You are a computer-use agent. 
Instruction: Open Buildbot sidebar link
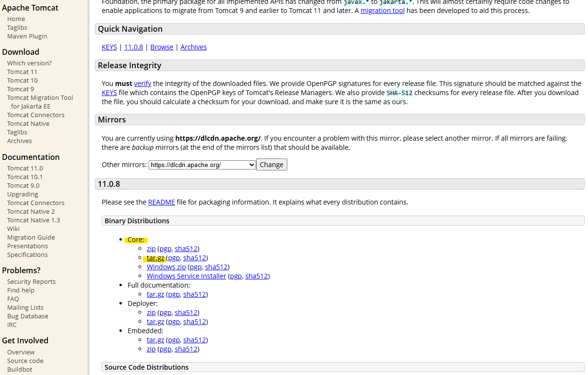[20, 369]
